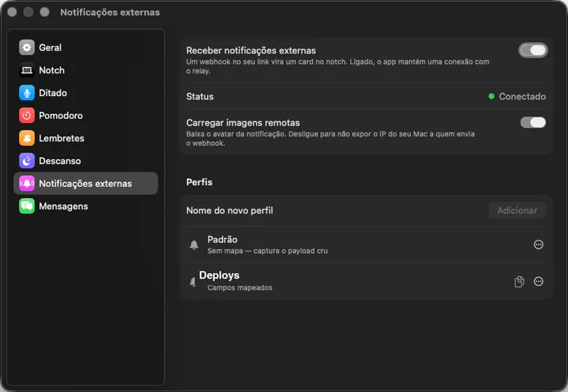
Task: Click the Ditado microphone icon
Action: click(x=27, y=93)
